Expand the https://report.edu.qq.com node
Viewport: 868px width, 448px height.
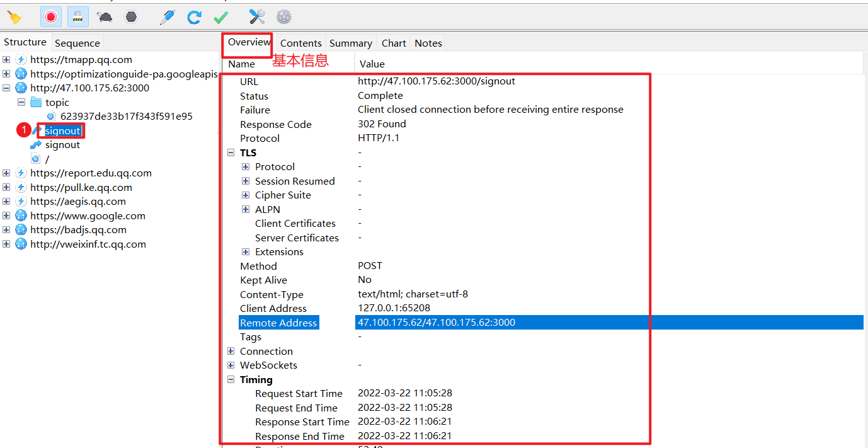6,173
